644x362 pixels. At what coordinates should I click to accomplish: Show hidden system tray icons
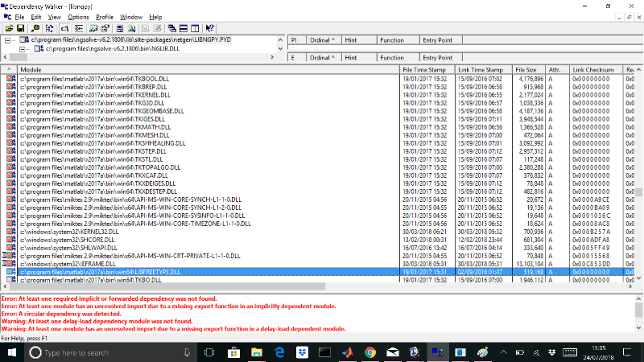(x=504, y=352)
